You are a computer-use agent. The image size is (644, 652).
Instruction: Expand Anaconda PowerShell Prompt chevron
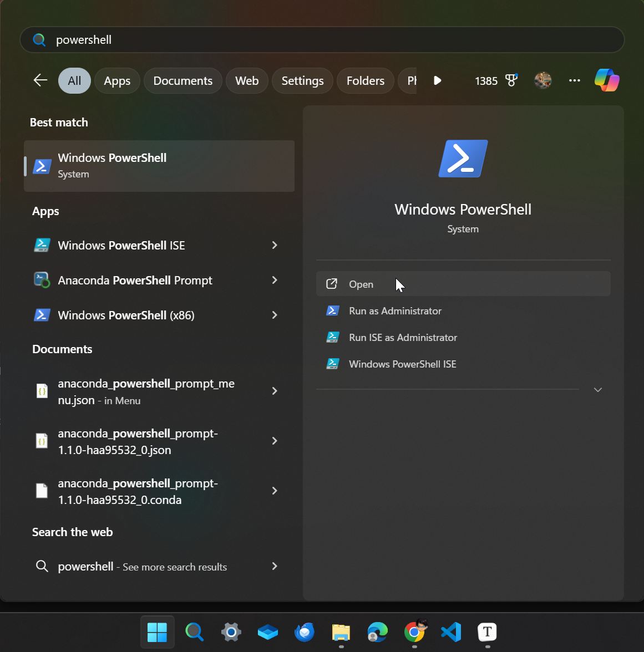pyautogui.click(x=275, y=281)
